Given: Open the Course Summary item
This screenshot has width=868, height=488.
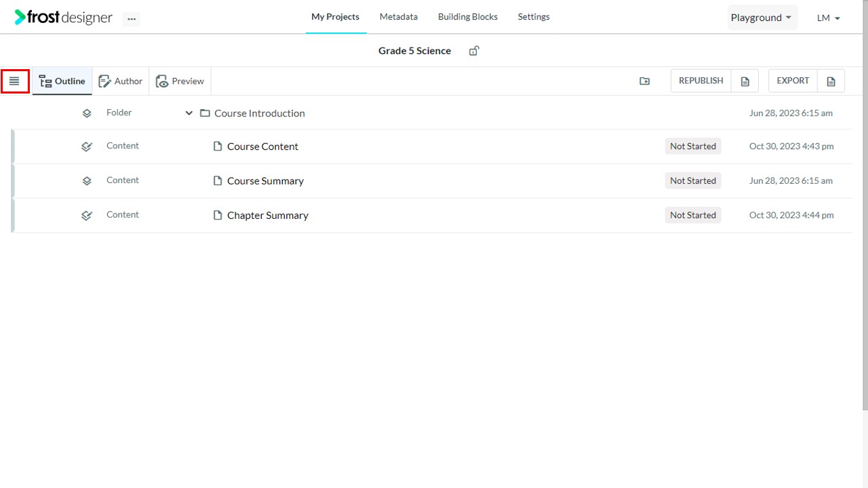Looking at the screenshot, I should (265, 181).
